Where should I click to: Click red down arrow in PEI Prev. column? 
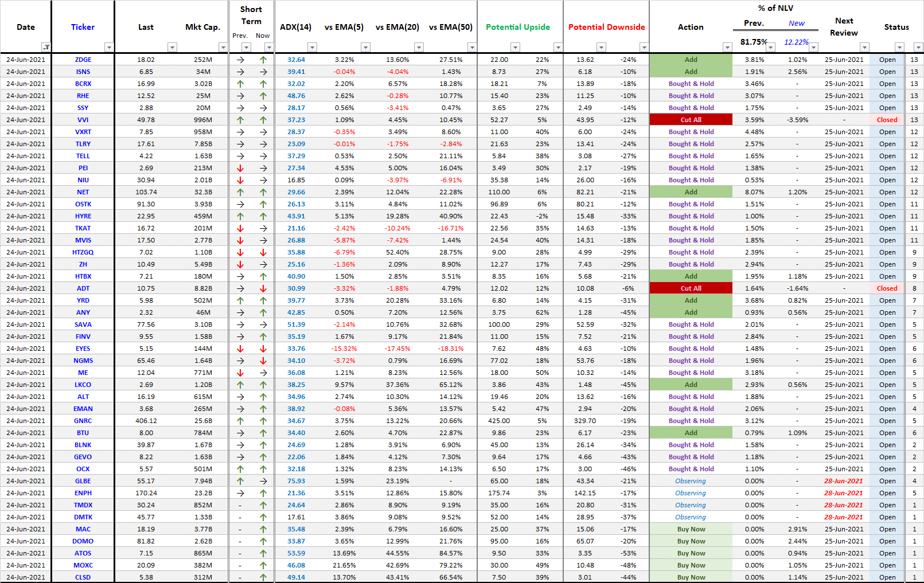[x=240, y=168]
